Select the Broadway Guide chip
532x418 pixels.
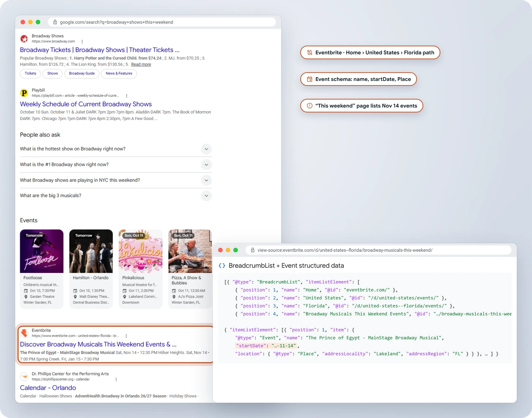(x=82, y=73)
